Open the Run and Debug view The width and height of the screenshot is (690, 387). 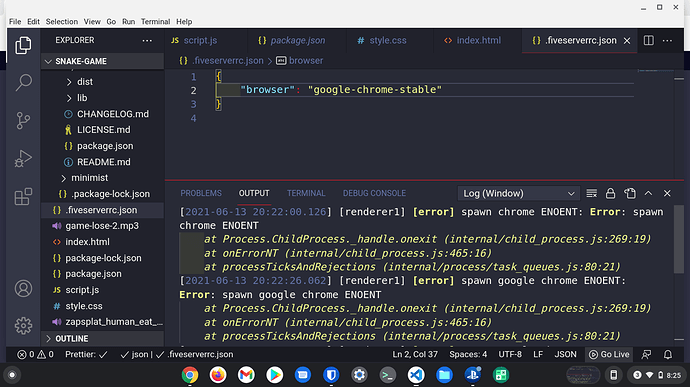(x=23, y=158)
